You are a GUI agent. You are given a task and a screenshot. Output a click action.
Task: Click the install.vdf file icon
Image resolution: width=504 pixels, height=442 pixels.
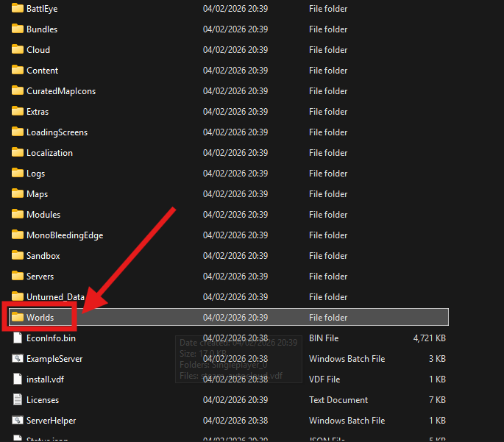18,379
